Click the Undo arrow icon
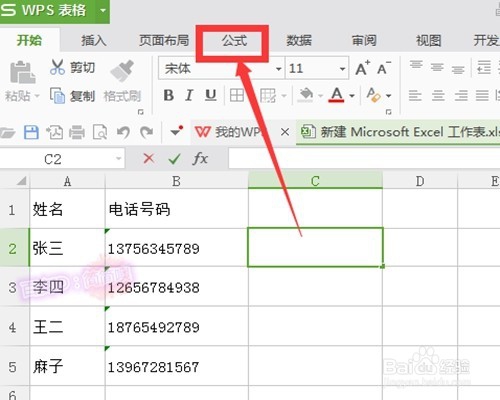The height and width of the screenshot is (400, 500). (123, 132)
